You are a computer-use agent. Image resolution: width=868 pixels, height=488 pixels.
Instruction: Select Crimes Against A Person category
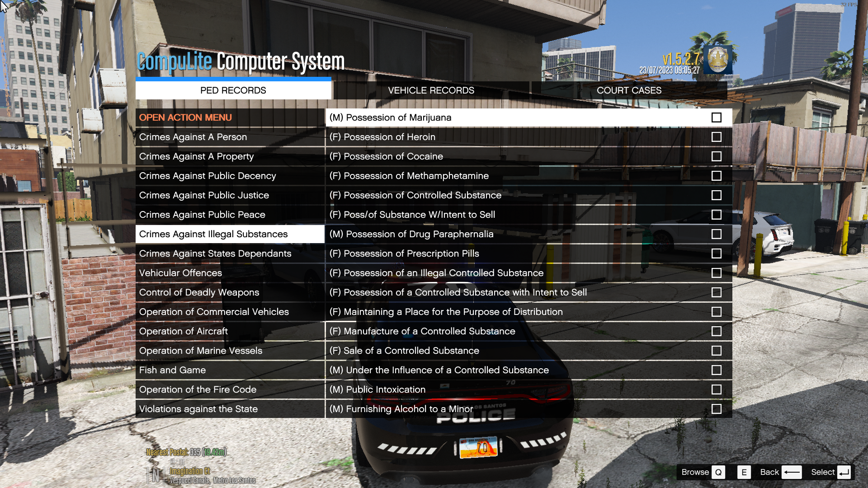click(193, 136)
